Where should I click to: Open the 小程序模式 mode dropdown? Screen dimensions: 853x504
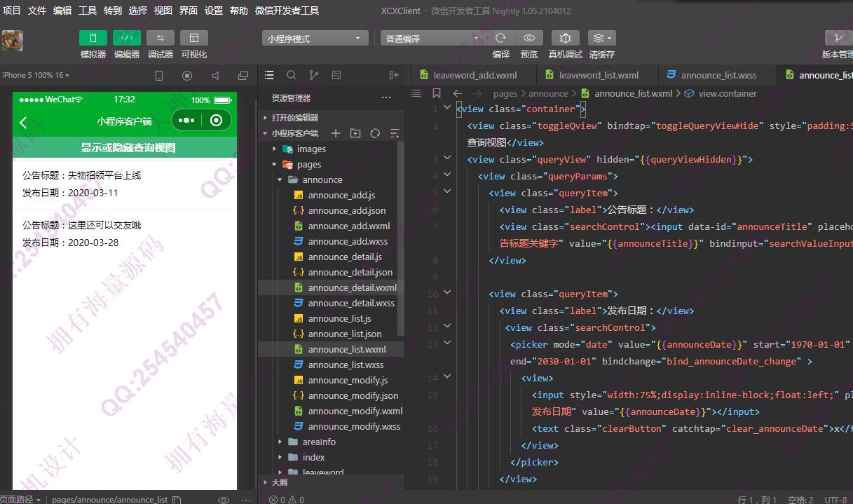(x=315, y=39)
